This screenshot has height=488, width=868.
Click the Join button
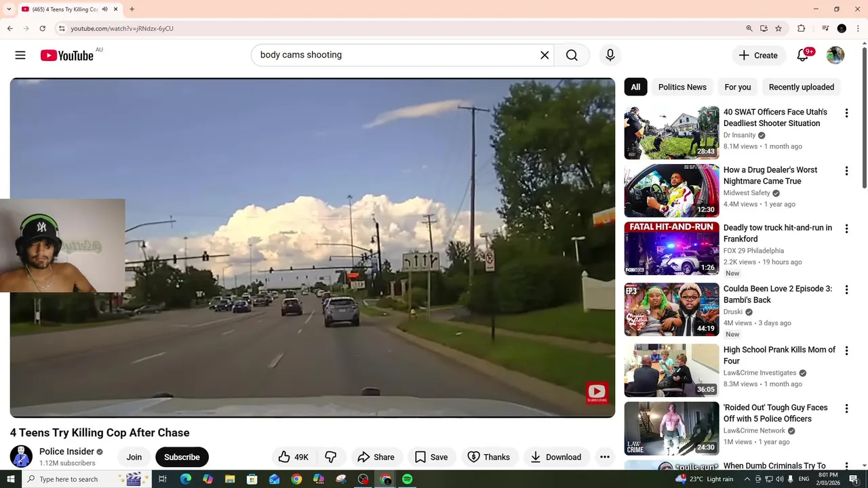point(134,457)
